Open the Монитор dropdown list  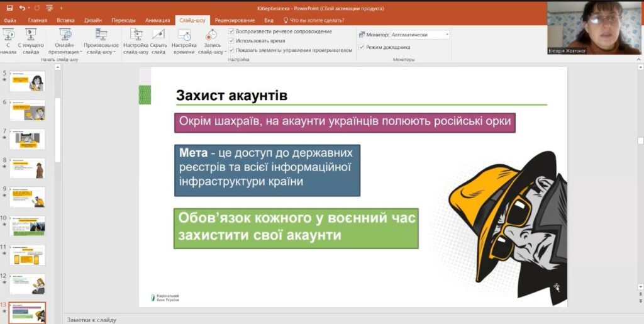point(446,35)
